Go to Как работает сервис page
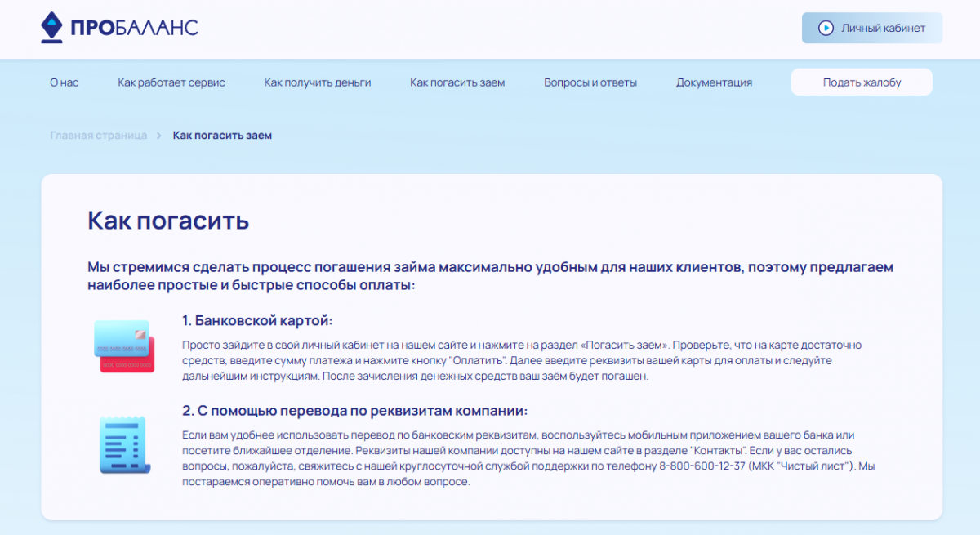This screenshot has width=980, height=535. point(171,82)
